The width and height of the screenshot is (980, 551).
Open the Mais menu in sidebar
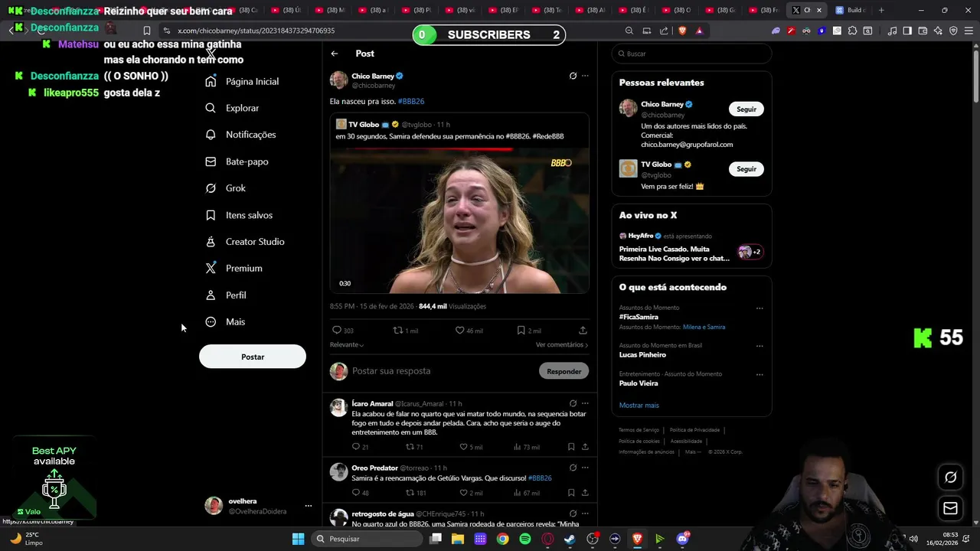tap(225, 322)
